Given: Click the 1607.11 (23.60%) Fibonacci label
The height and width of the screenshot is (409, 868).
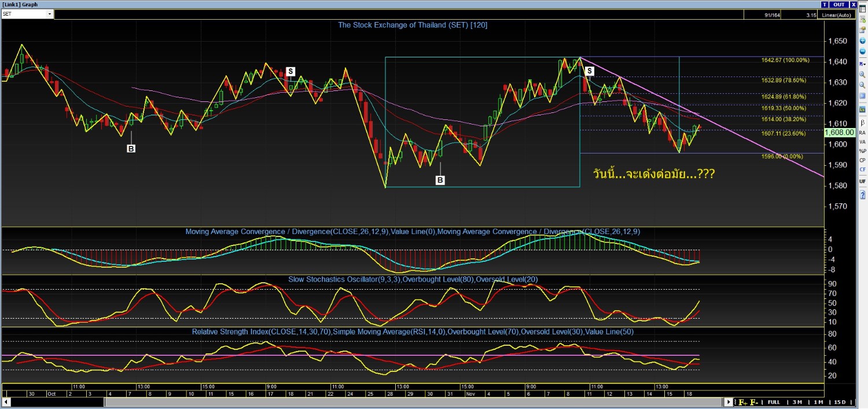Looking at the screenshot, I should (784, 133).
